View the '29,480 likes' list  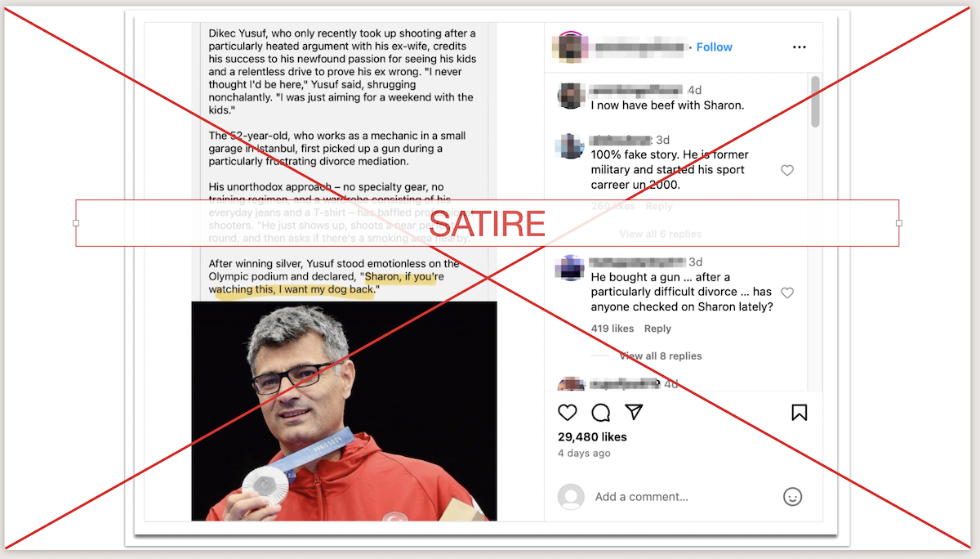point(592,437)
